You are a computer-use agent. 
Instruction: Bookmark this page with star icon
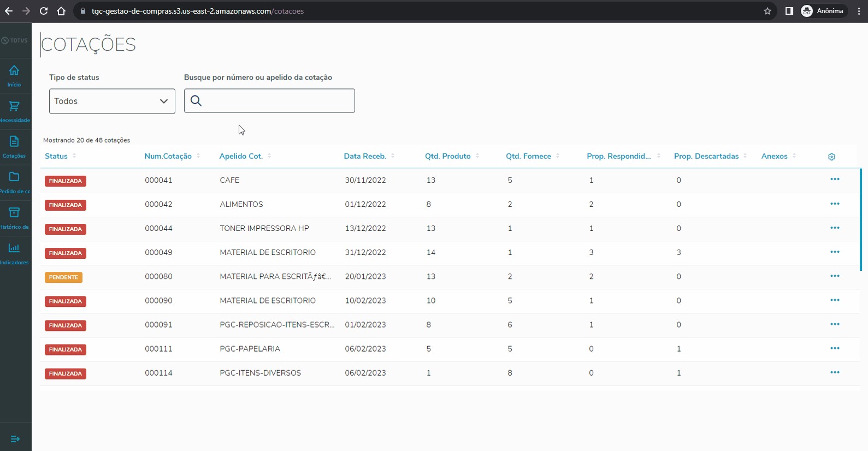(767, 11)
